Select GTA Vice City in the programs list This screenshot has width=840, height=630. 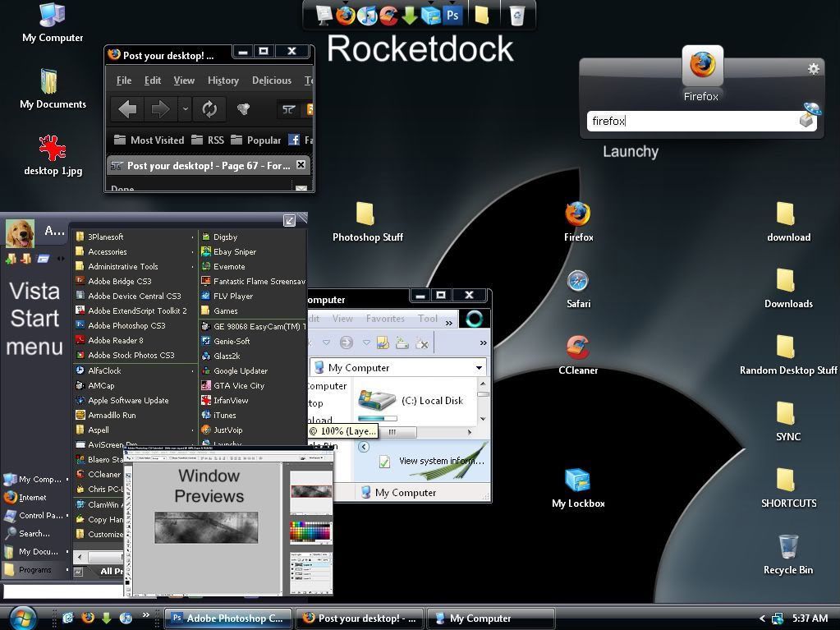point(239,386)
